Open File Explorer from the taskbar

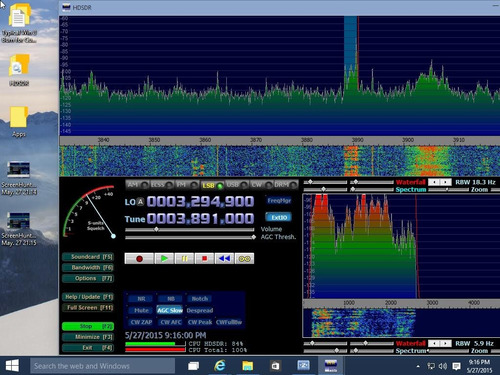click(247, 366)
